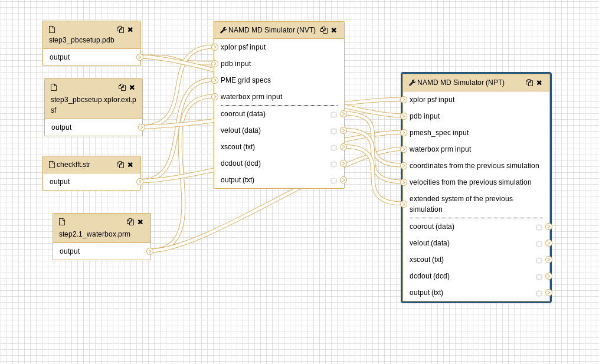599x364 pixels.
Task: Duplicate the NAMD MD Simulator (NVT) node
Action: pos(324,29)
